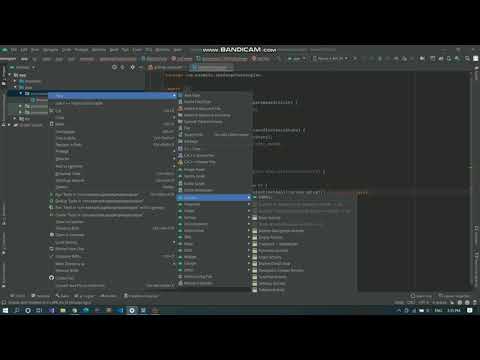Select Android Resource Directory entry

[207, 115]
